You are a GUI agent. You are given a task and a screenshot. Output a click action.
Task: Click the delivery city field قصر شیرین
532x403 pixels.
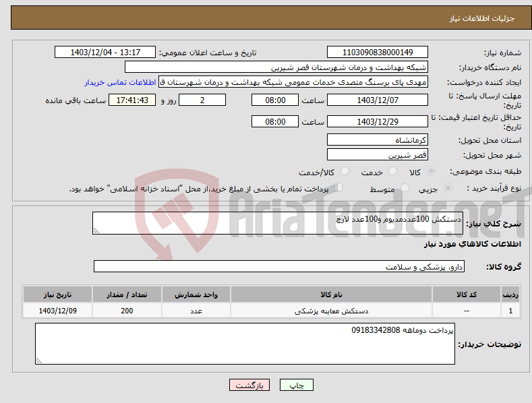(378, 155)
